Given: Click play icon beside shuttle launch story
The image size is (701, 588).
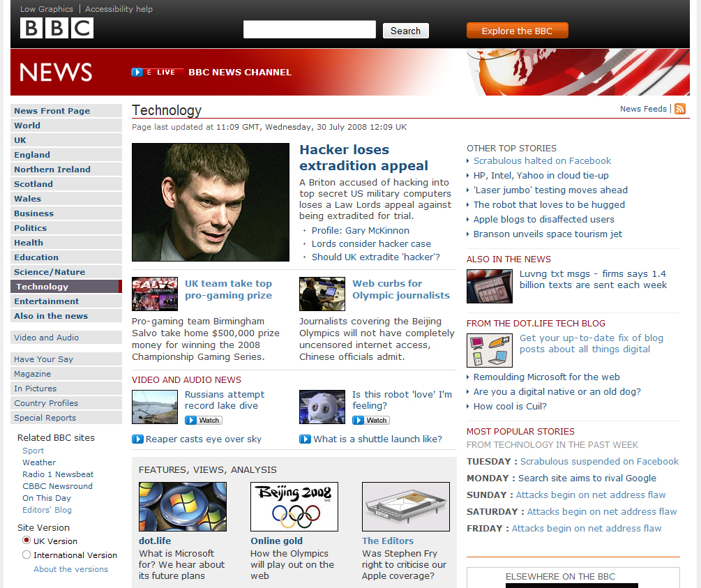Looking at the screenshot, I should coord(305,439).
